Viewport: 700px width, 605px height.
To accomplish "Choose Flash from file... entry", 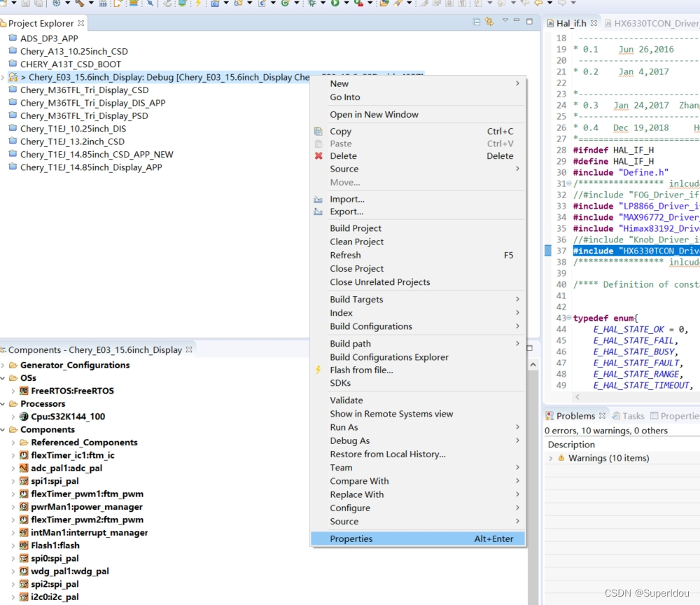I will click(x=418, y=370).
